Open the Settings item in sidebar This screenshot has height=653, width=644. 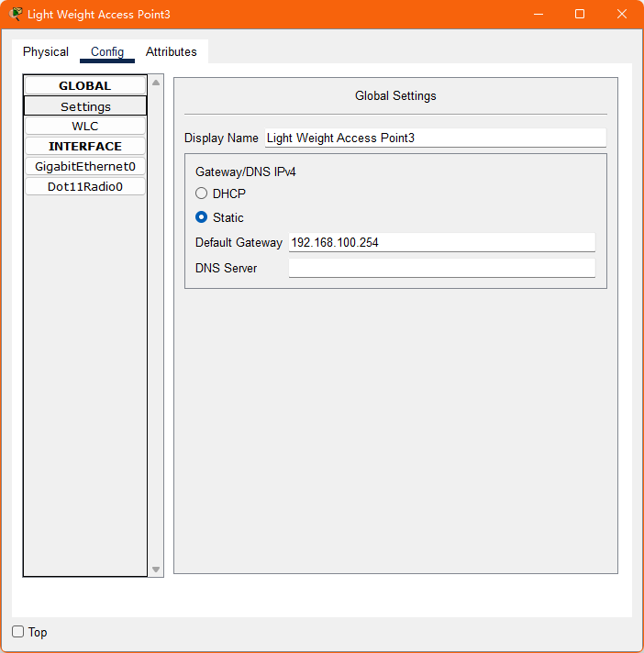85,106
